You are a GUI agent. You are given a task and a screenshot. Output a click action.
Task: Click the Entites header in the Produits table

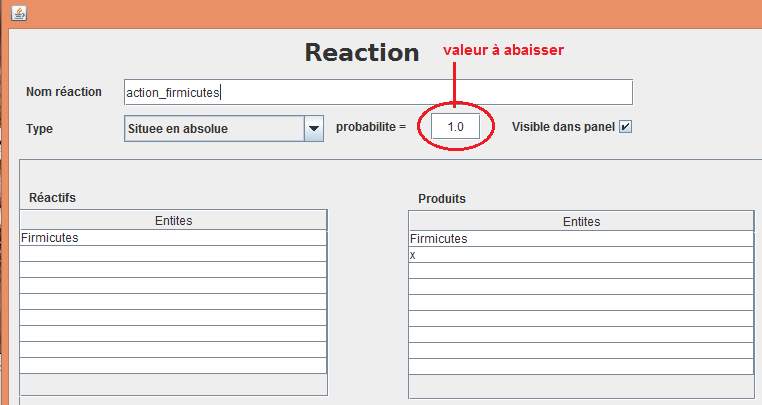(581, 222)
